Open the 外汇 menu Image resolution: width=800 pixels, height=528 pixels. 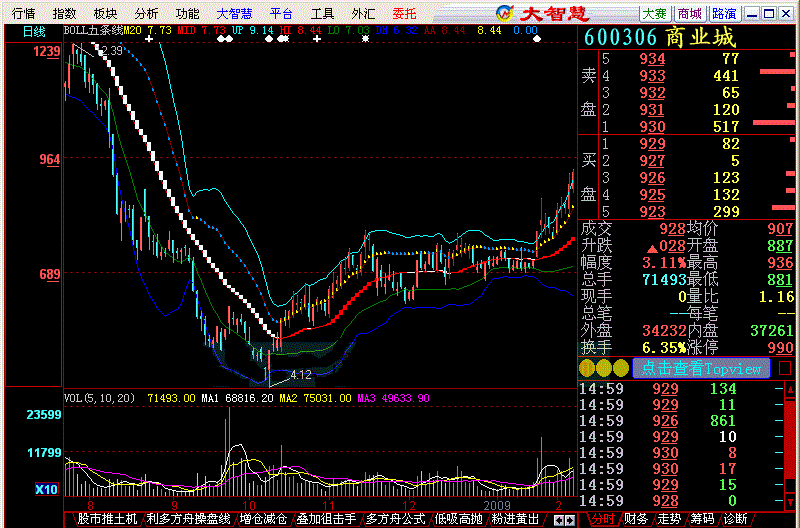[x=363, y=14]
